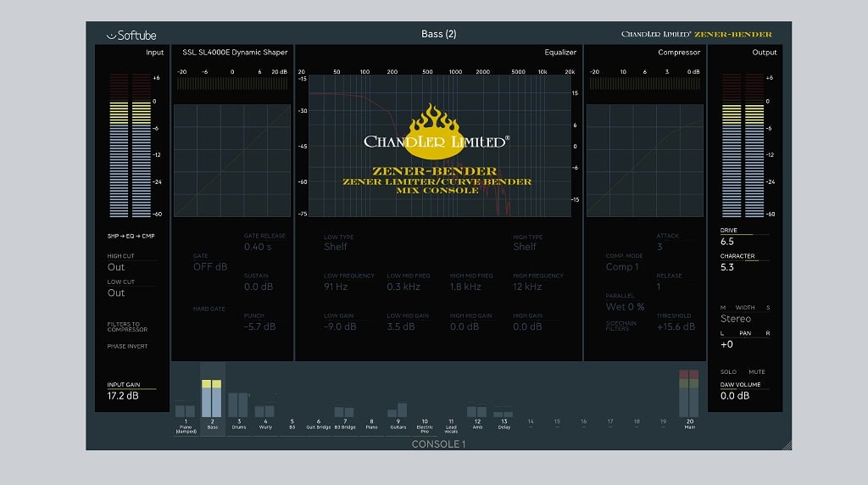Image resolution: width=868 pixels, height=485 pixels.
Task: Click the Release value 1
Action: pos(659,287)
